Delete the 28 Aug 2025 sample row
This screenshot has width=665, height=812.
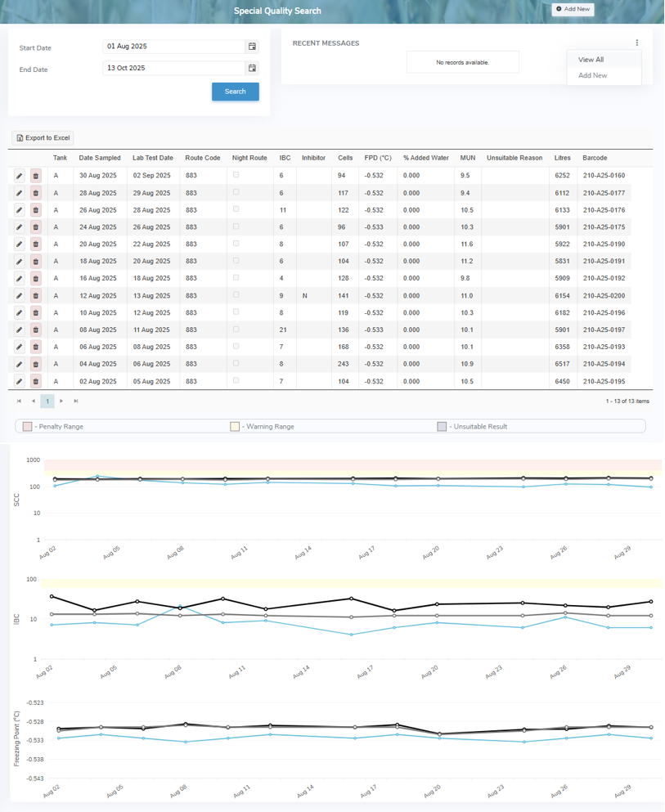(36, 193)
